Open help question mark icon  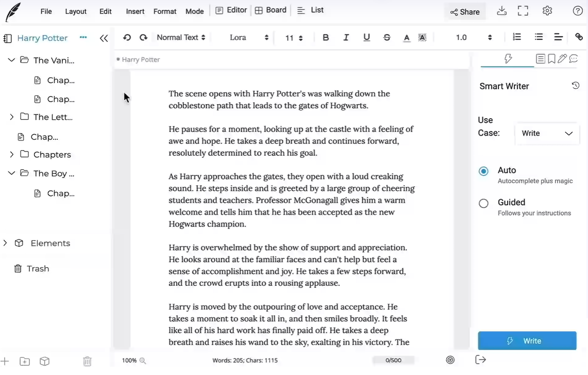pyautogui.click(x=578, y=11)
